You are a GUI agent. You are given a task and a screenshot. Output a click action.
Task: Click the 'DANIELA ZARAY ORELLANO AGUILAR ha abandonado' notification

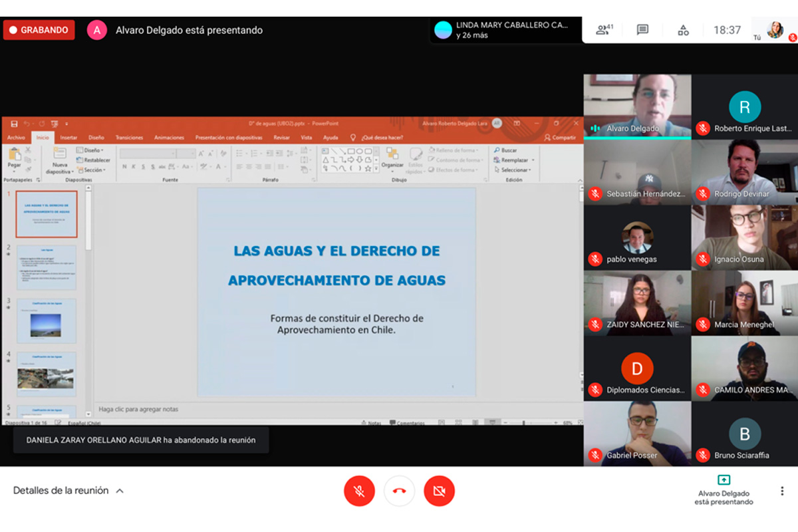pos(141,440)
